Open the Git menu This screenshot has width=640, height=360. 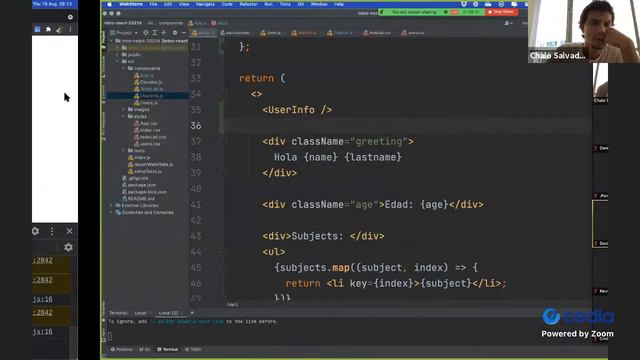click(x=300, y=4)
